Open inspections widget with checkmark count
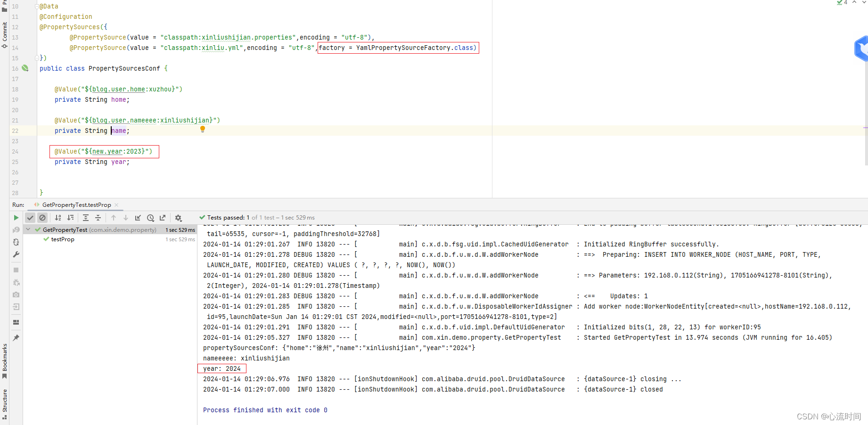Viewport: 868px width, 425px height. (842, 3)
